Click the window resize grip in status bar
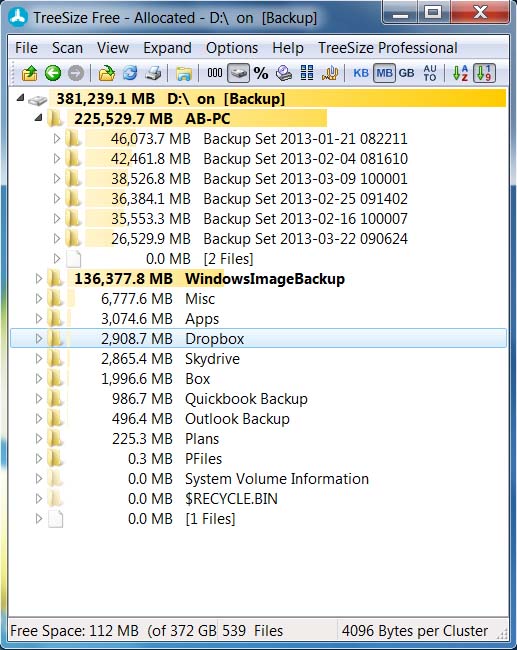Screen dimensions: 517x650 point(502,634)
